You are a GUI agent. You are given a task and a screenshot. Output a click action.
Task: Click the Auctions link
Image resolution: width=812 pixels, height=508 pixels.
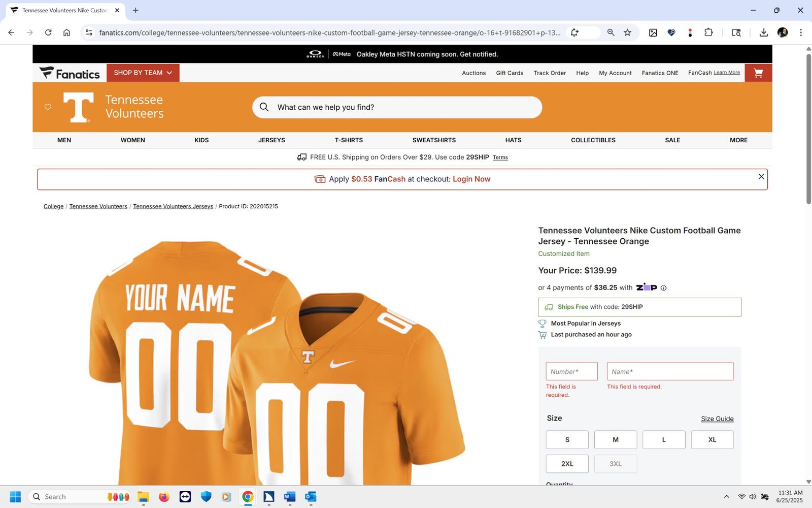[x=473, y=73]
